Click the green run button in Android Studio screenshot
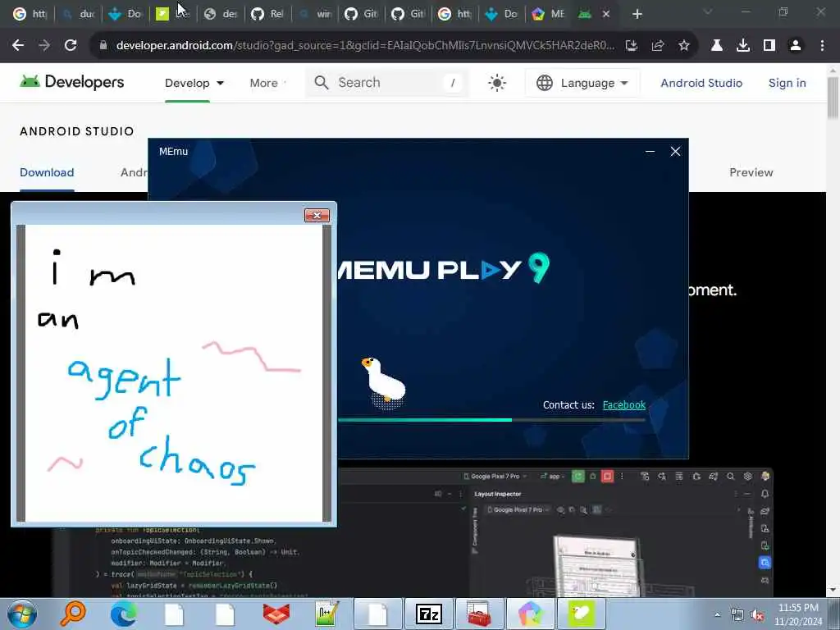This screenshot has width=840, height=630. pyautogui.click(x=578, y=476)
